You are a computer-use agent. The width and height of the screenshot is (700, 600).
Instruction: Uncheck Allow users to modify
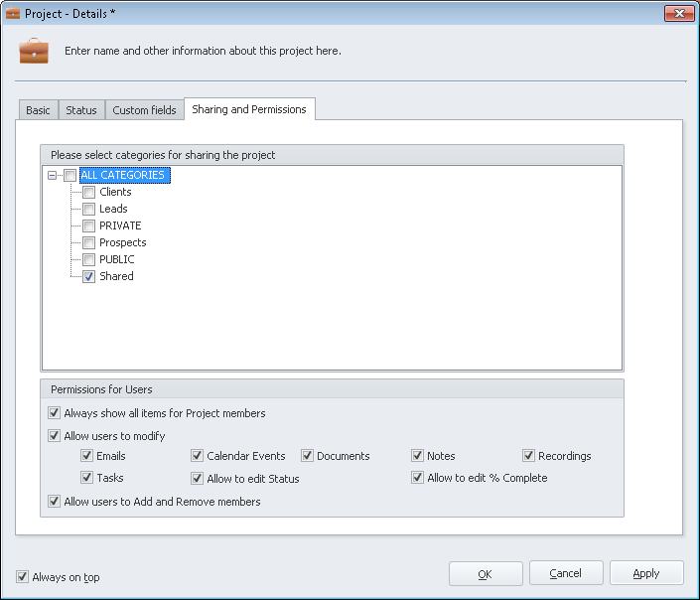click(x=55, y=436)
